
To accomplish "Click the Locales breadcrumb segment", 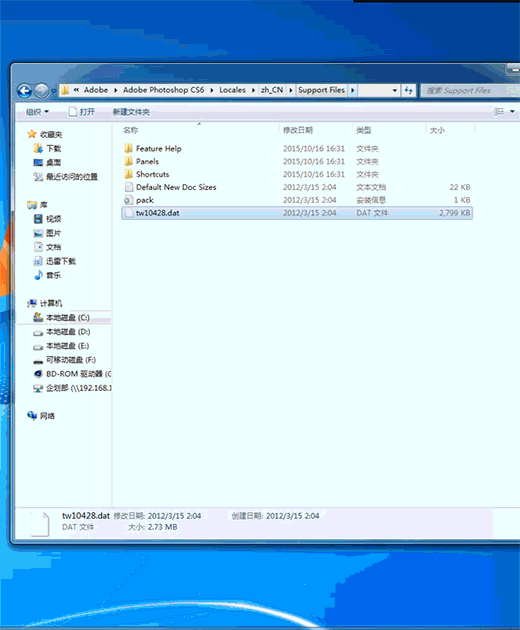I will coord(232,90).
